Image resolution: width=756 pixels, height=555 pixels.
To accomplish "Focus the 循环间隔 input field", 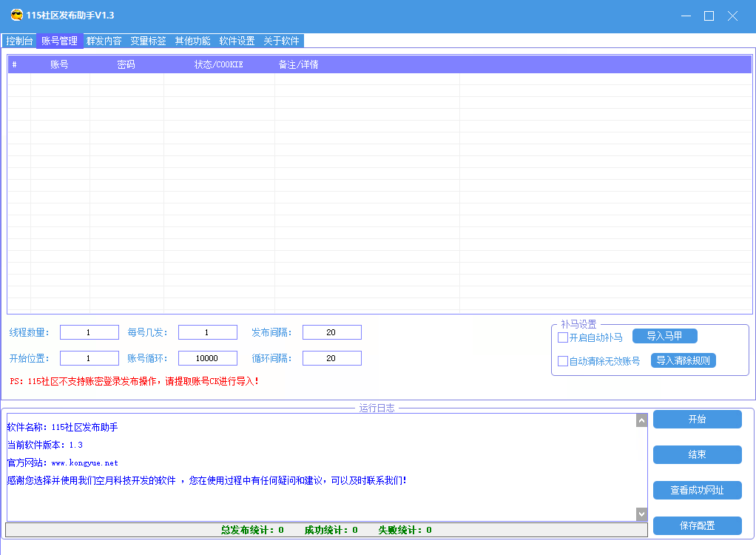I will coord(331,358).
